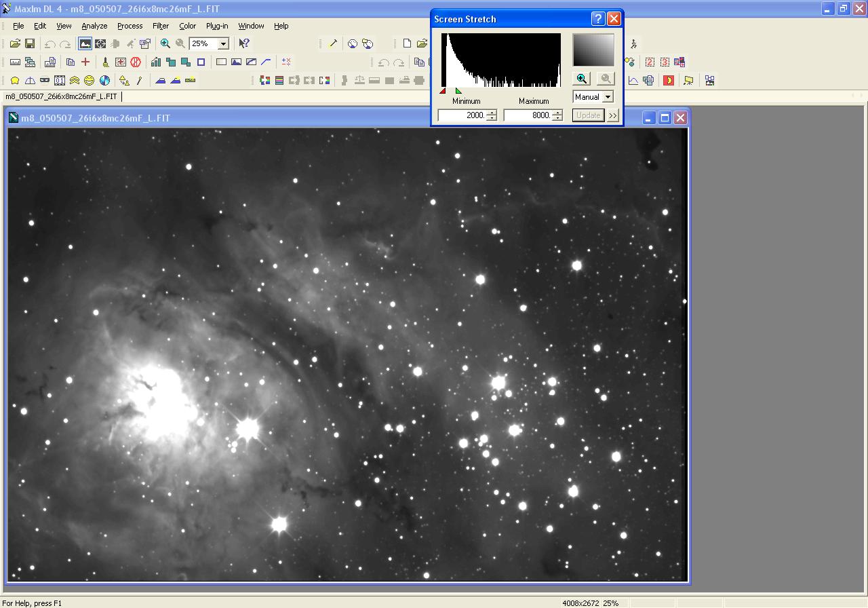The width and height of the screenshot is (868, 608).
Task: Click the context help arrow-question icon
Action: 244,43
